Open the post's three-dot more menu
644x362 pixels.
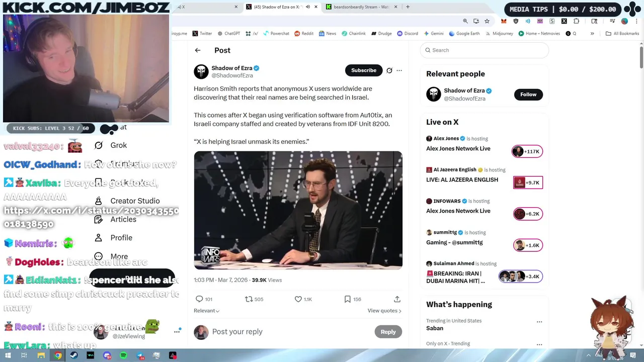point(399,70)
